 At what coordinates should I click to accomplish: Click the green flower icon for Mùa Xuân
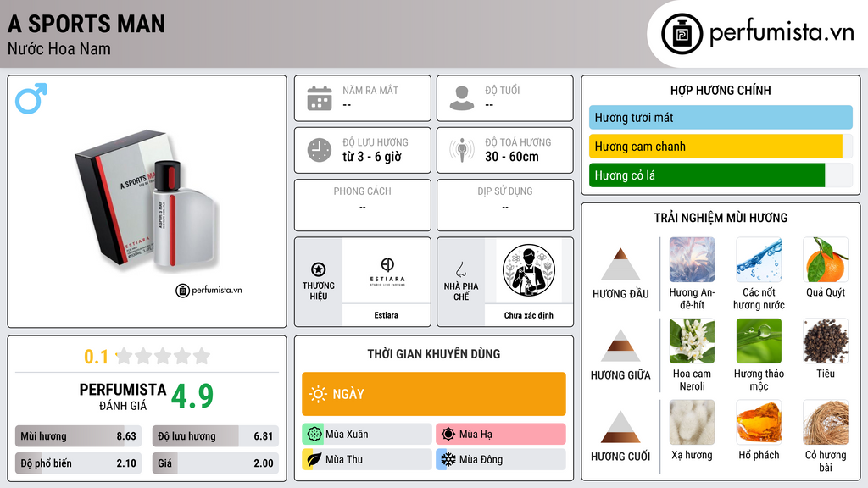314,435
